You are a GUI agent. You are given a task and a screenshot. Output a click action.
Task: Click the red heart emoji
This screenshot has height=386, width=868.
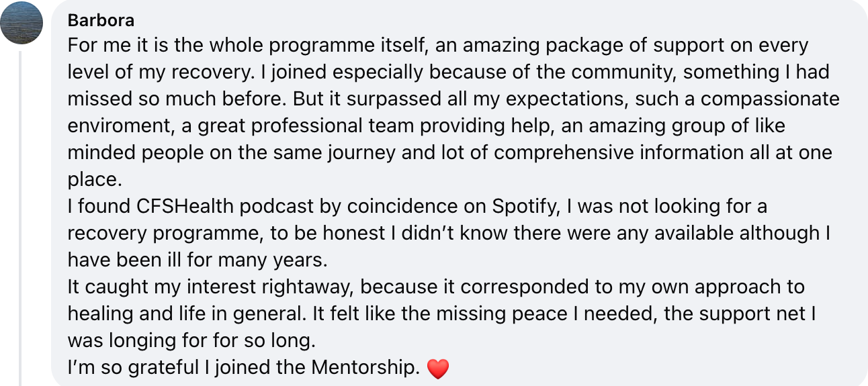[437, 369]
